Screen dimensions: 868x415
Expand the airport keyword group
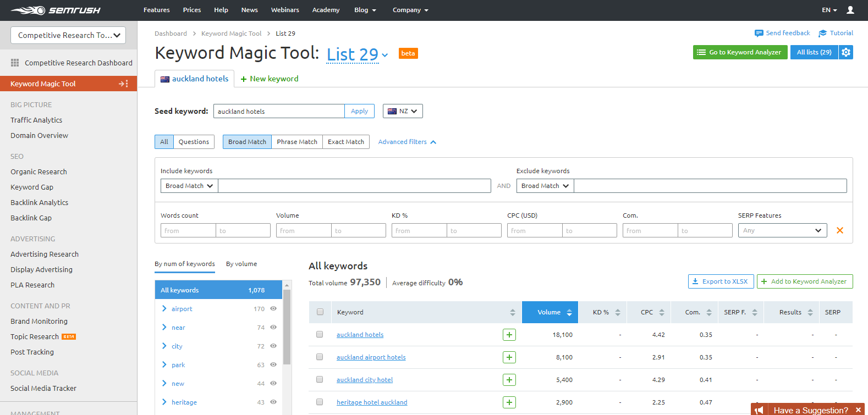coord(164,308)
